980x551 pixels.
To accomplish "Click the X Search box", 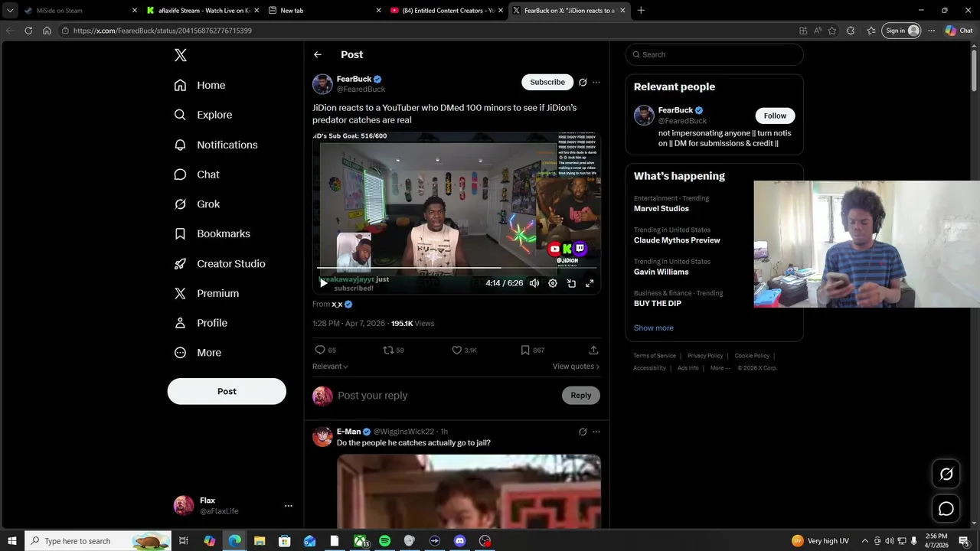I will point(714,54).
